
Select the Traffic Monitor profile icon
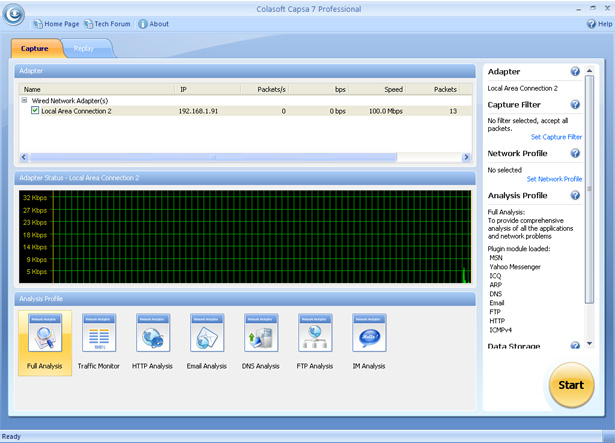[x=99, y=342]
